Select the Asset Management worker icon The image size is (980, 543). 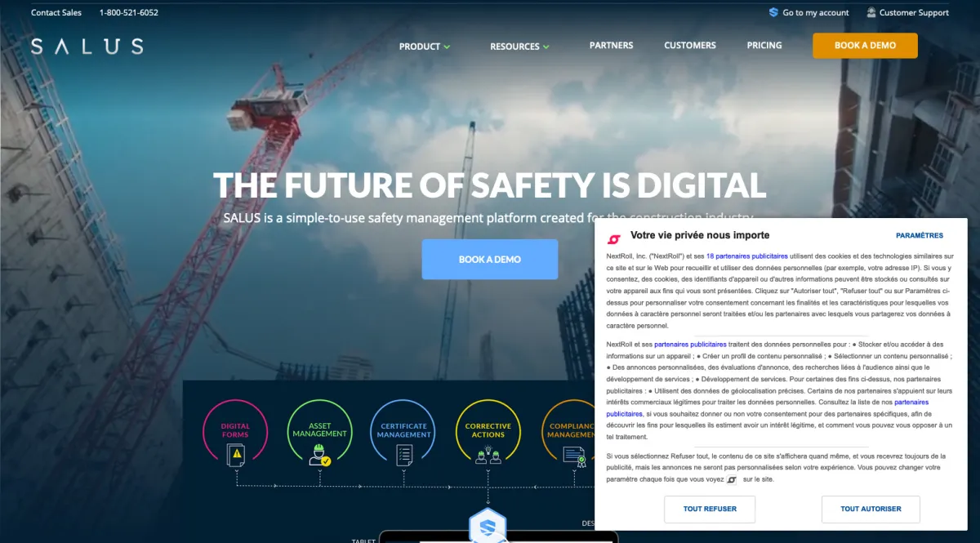[319, 455]
